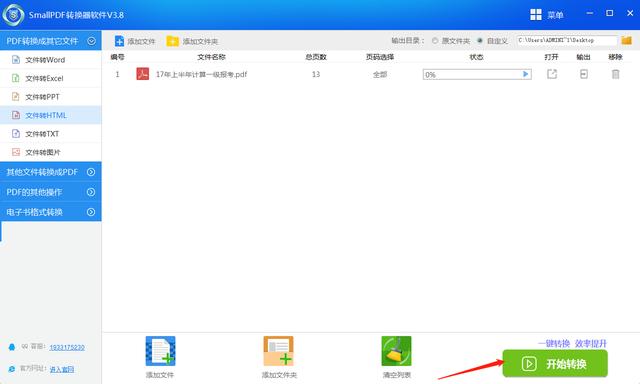Click 一键转换 效率提升 text
This screenshot has height=384, width=640.
[572, 344]
